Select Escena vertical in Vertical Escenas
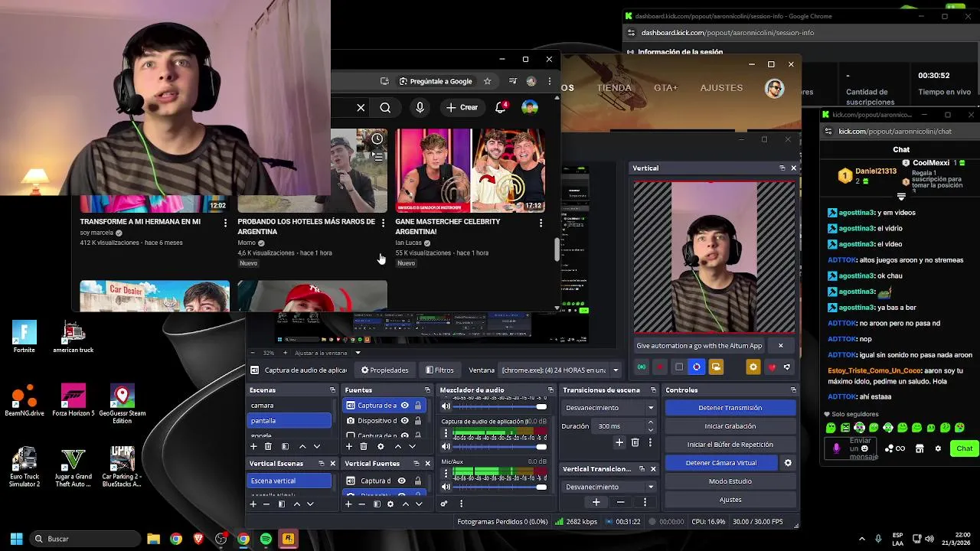Viewport: 980px width, 551px height. click(290, 481)
